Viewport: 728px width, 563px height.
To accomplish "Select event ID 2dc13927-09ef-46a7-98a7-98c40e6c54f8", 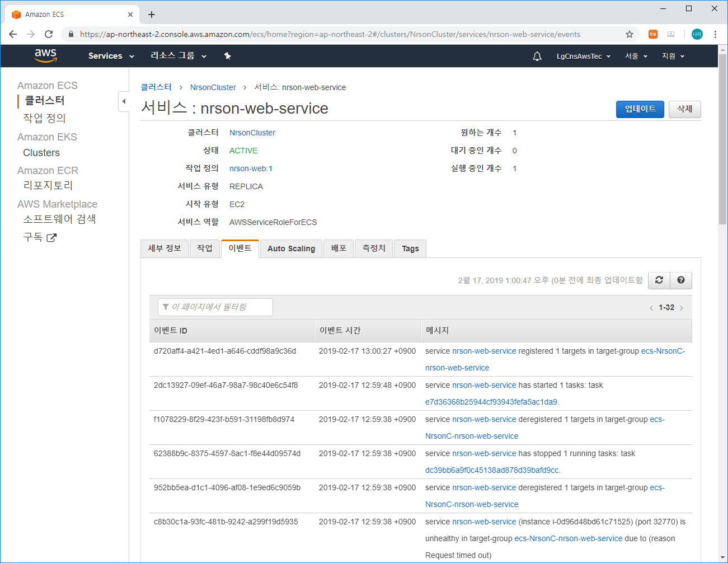I will (226, 385).
